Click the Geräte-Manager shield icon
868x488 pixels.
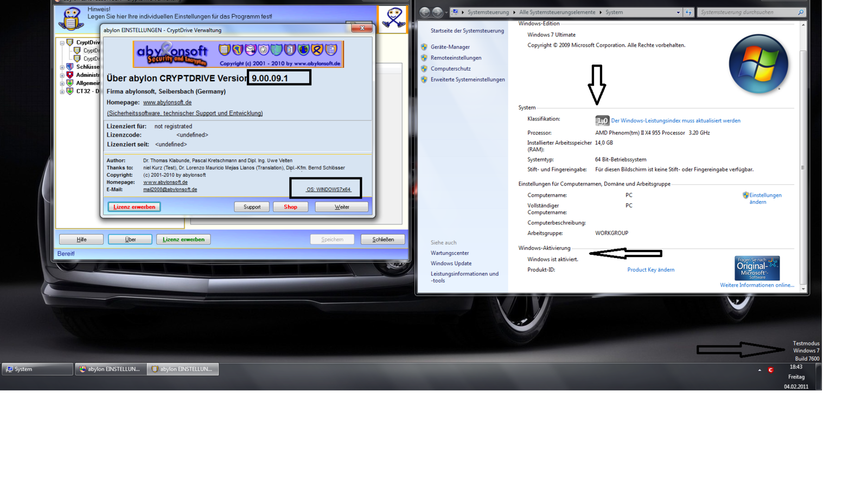424,47
